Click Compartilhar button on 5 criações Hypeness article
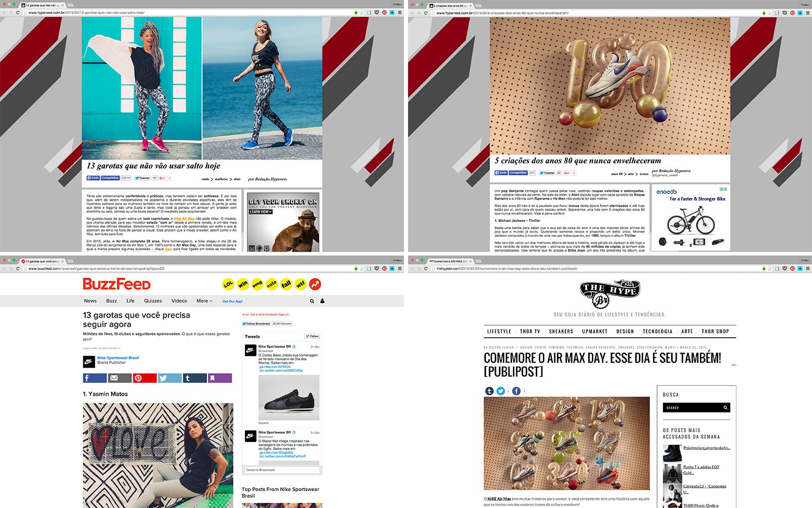812x508 pixels. (518, 173)
